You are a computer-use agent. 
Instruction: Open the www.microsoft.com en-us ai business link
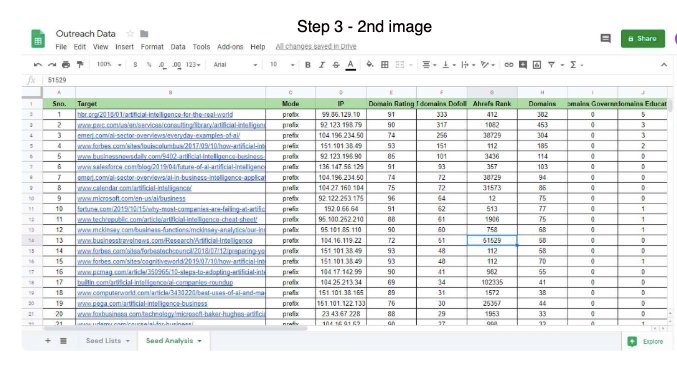click(x=131, y=199)
